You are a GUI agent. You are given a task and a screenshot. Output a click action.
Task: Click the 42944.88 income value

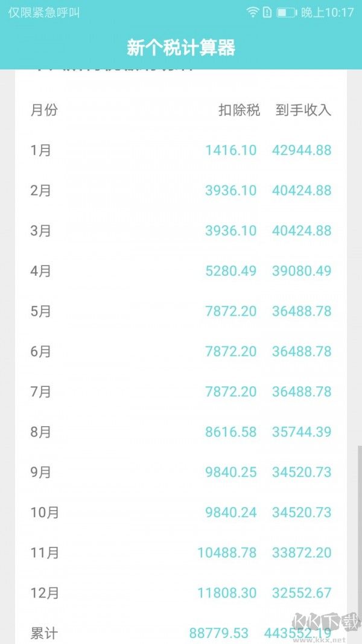point(302,150)
